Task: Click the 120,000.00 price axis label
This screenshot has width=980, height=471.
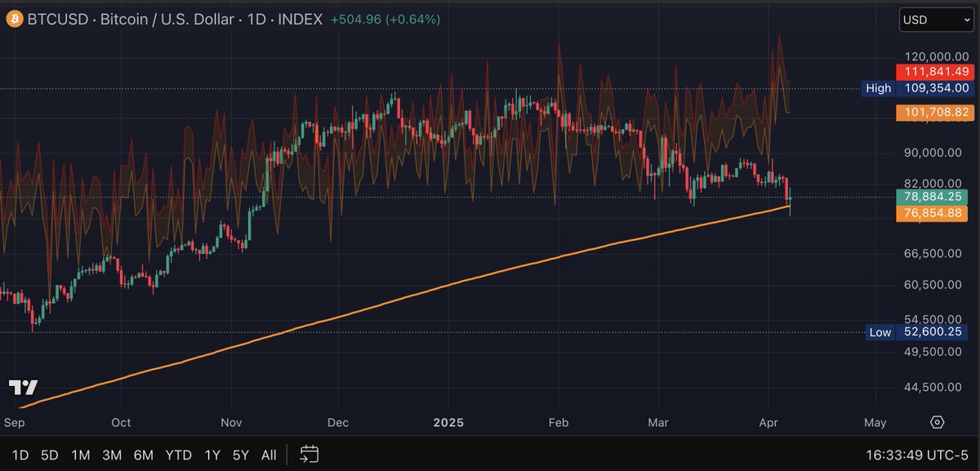Action: (x=938, y=56)
